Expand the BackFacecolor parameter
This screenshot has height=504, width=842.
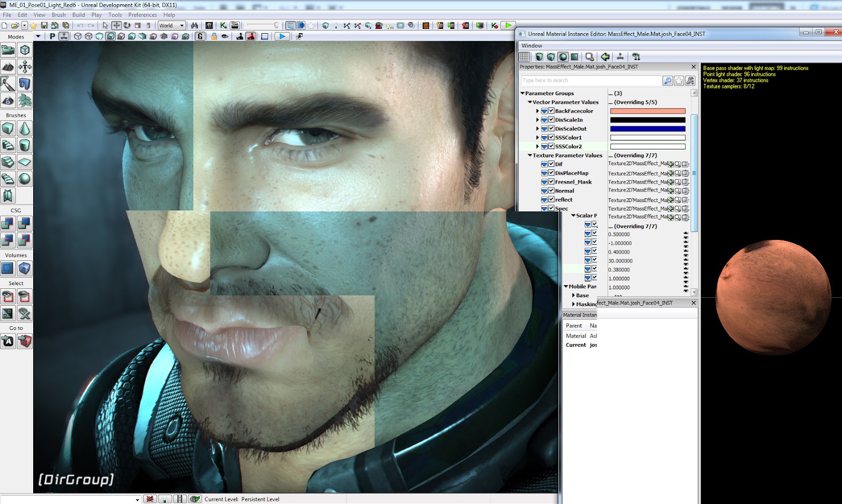pyautogui.click(x=537, y=111)
